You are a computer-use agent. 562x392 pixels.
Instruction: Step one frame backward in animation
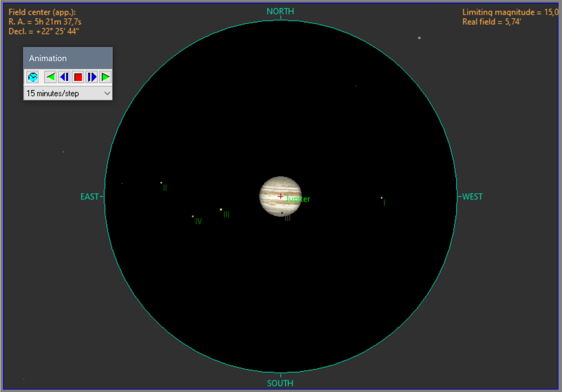pyautogui.click(x=64, y=77)
